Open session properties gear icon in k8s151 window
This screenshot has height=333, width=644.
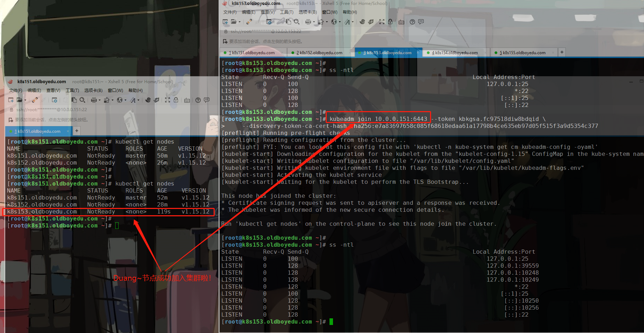(54, 100)
